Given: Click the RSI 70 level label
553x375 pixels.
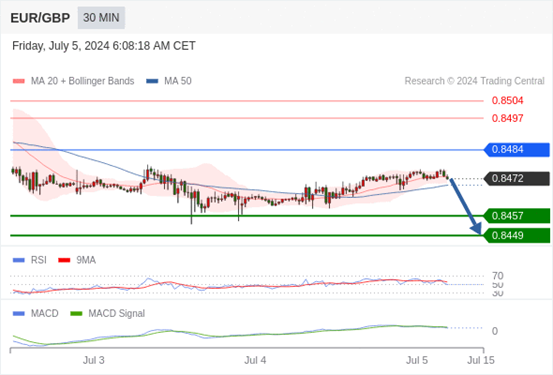Looking at the screenshot, I should click(498, 276).
